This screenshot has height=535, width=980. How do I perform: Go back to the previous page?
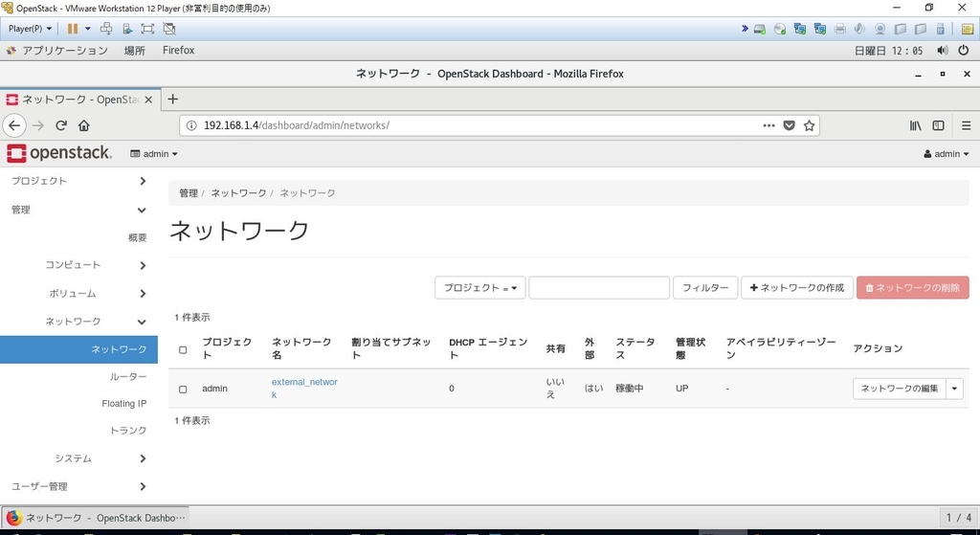tap(14, 125)
